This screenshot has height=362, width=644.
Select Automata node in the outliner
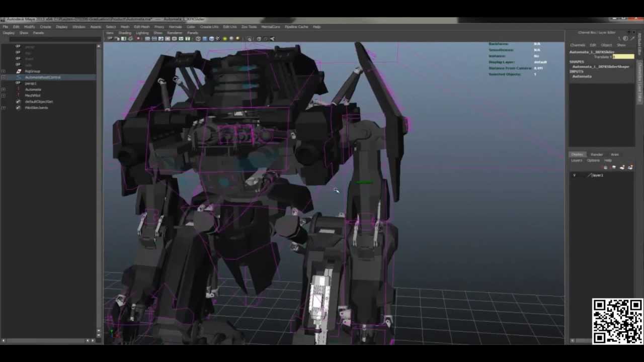33,89
